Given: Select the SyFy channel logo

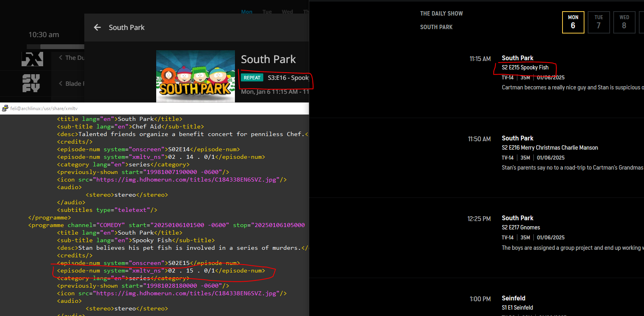Looking at the screenshot, I should pos(31,83).
